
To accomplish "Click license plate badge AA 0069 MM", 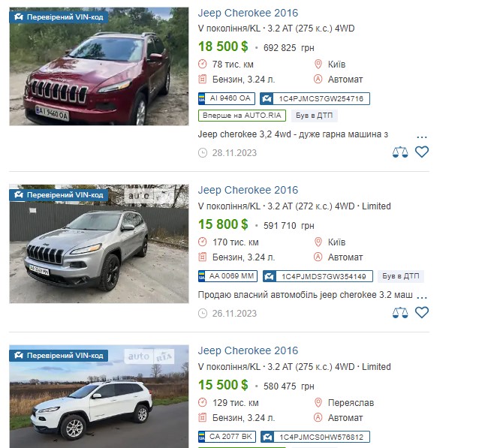I will pos(227,276).
